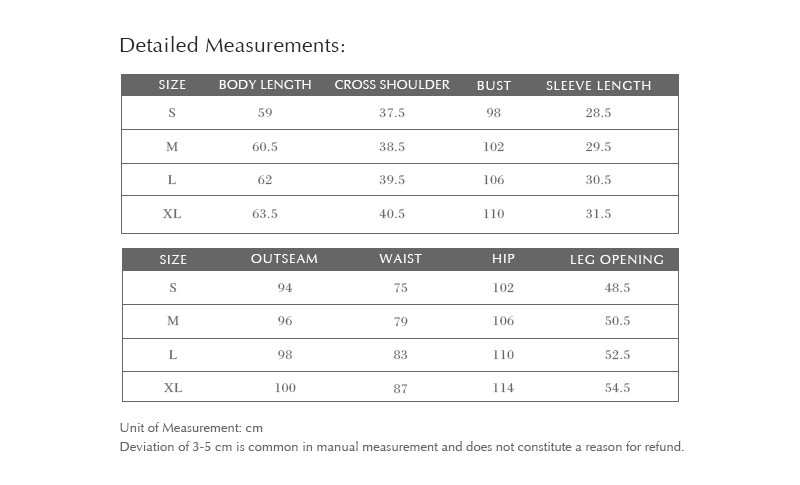Viewport: 800px width, 485px height.
Task: Click hip value 114
Action: 503,387
